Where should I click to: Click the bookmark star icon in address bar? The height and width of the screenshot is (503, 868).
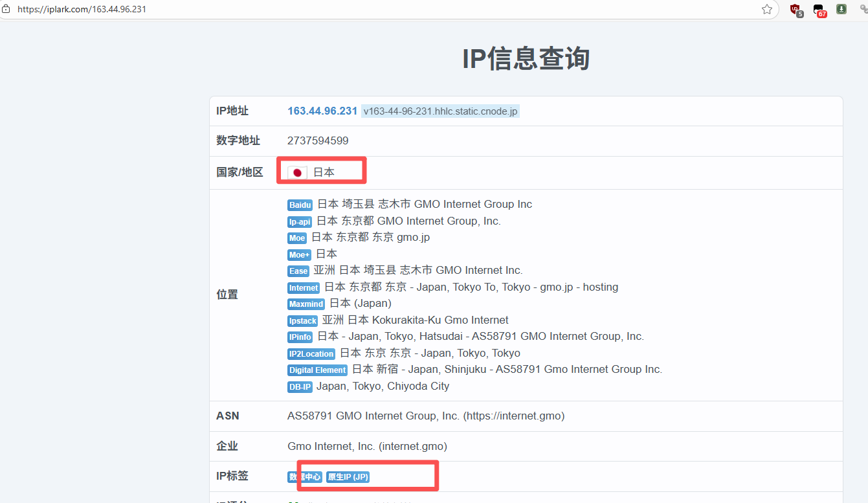(767, 9)
